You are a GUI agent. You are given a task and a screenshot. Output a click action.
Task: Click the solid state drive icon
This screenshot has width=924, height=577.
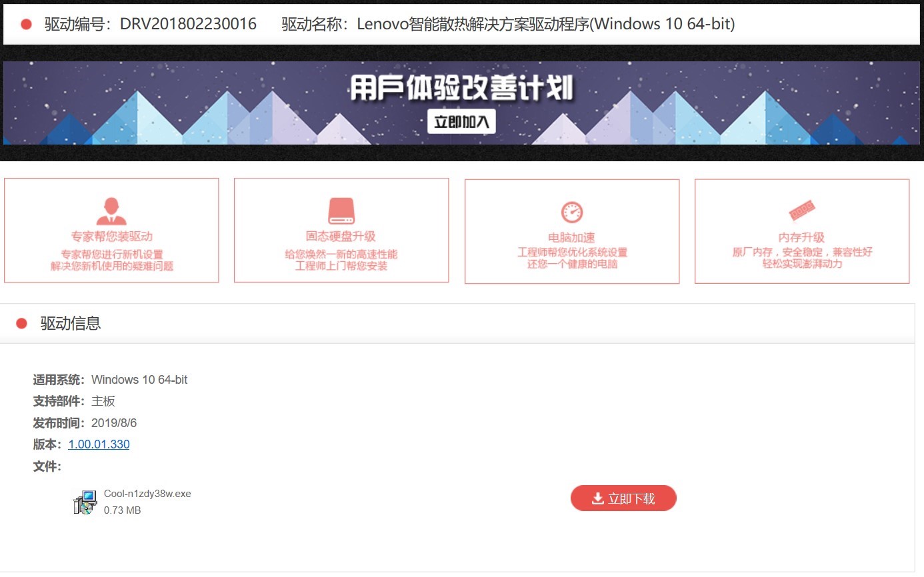pos(341,211)
